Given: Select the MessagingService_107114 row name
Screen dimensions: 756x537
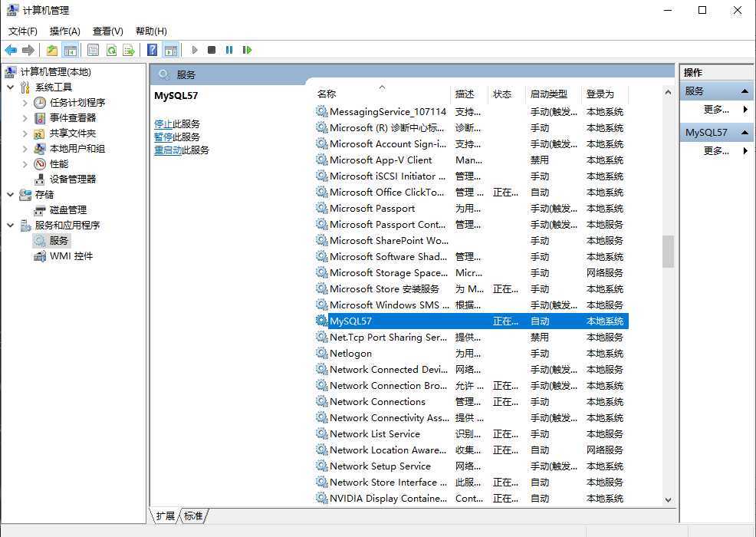Looking at the screenshot, I should (x=388, y=112).
